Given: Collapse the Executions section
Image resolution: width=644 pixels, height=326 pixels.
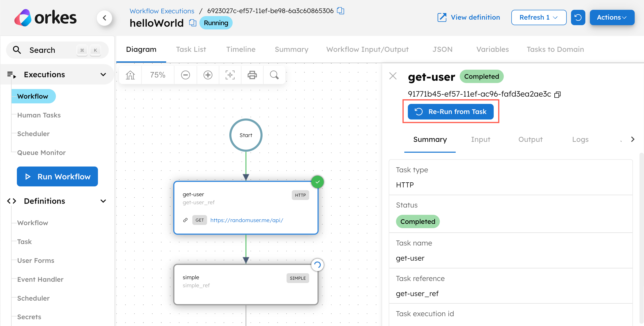Looking at the screenshot, I should (103, 74).
